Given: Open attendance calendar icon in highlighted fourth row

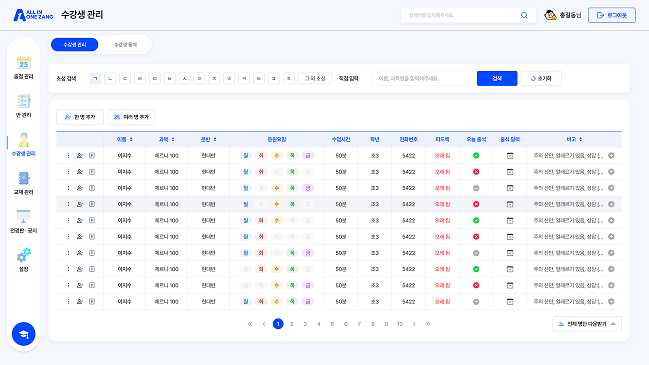Looking at the screenshot, I should (510, 204).
